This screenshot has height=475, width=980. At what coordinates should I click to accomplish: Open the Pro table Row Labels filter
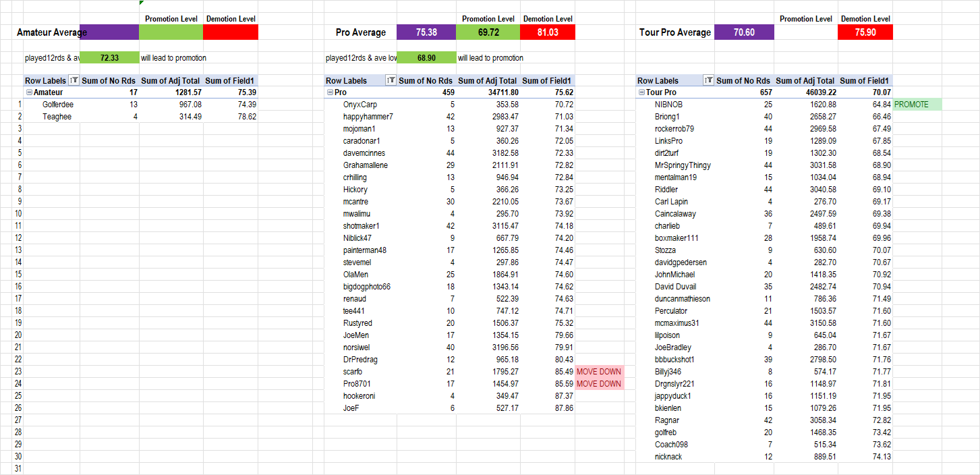[x=391, y=80]
